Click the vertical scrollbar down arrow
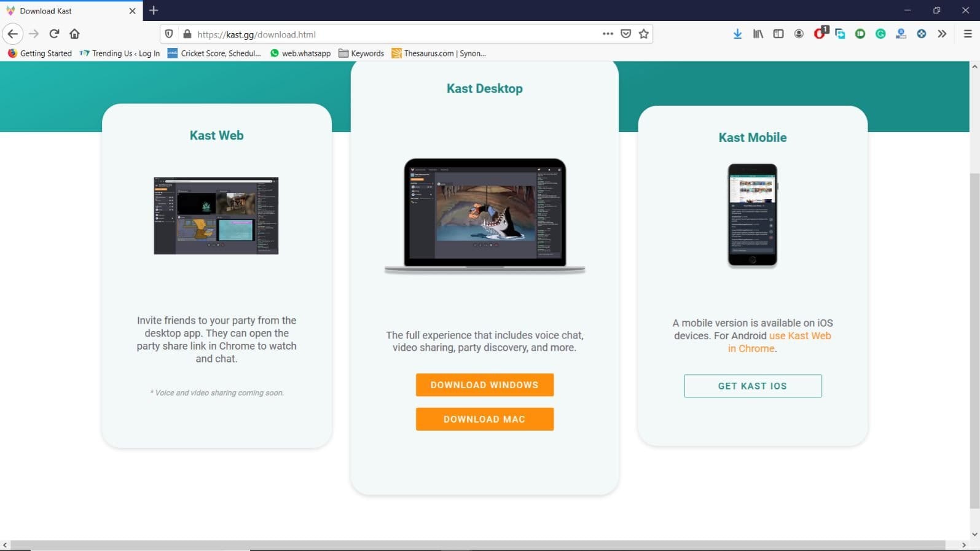 click(974, 534)
